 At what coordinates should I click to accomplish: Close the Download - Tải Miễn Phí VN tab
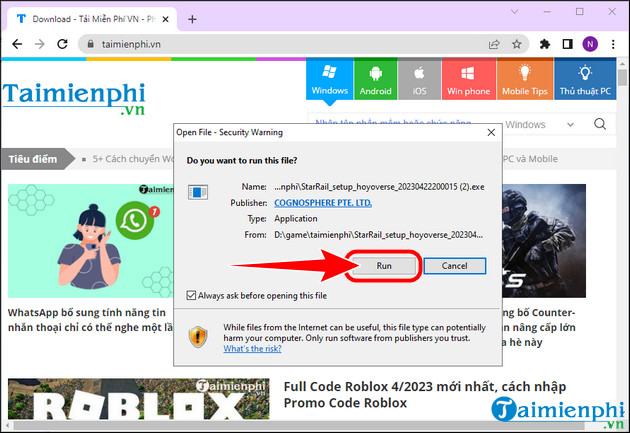166,19
